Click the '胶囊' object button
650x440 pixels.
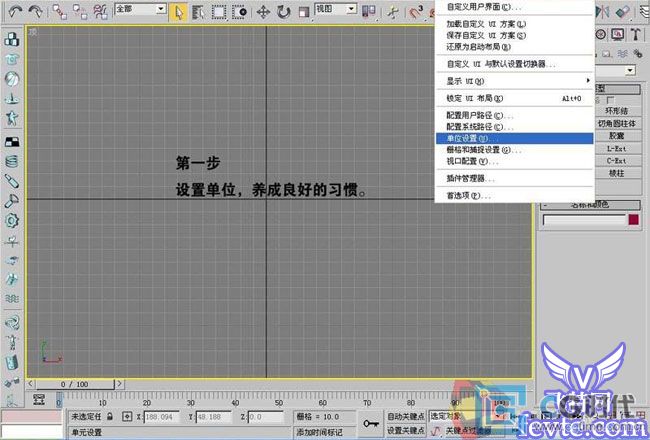pyautogui.click(x=616, y=136)
